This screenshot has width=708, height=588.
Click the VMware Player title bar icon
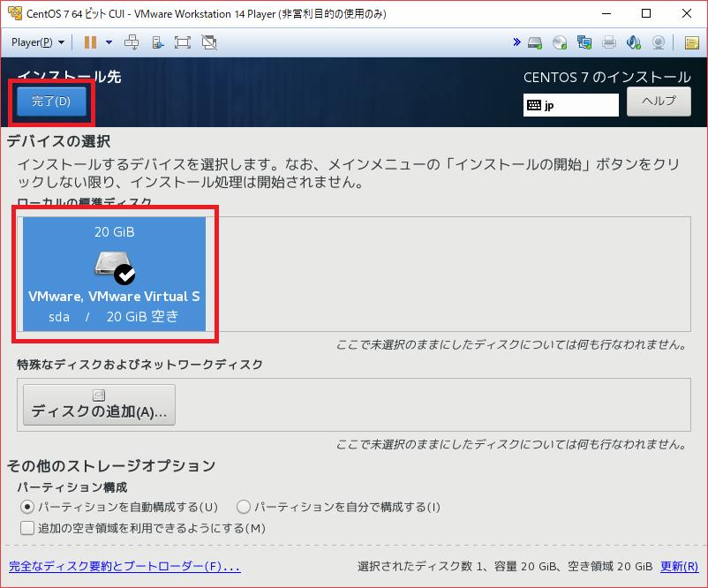click(x=15, y=13)
